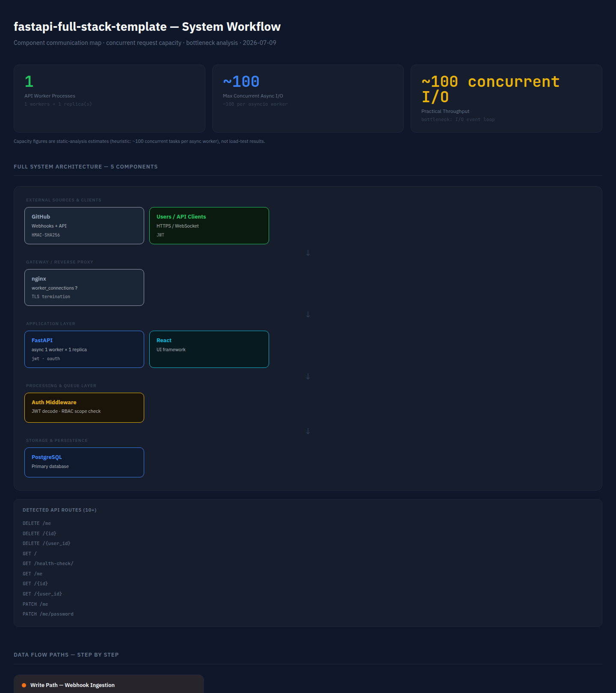
Task: Click the Application Layer label
Action: coord(50,324)
